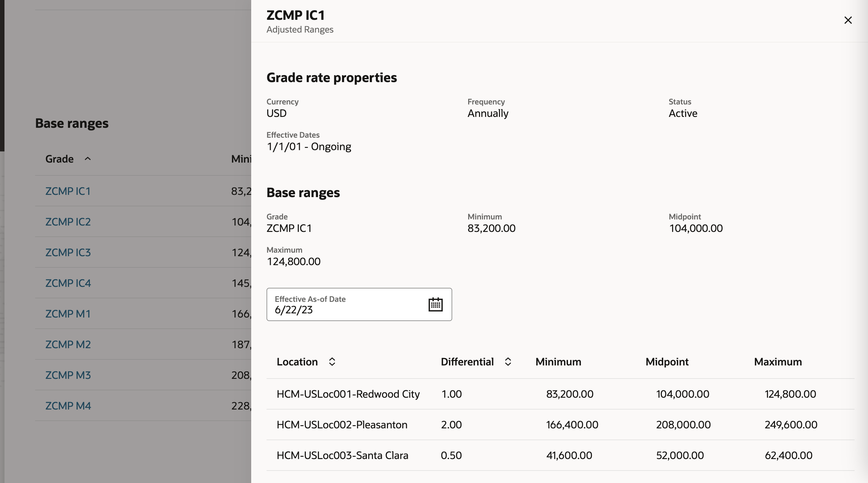Click the 208,000.00 midpoint cell
The width and height of the screenshot is (868, 483).
(x=683, y=425)
